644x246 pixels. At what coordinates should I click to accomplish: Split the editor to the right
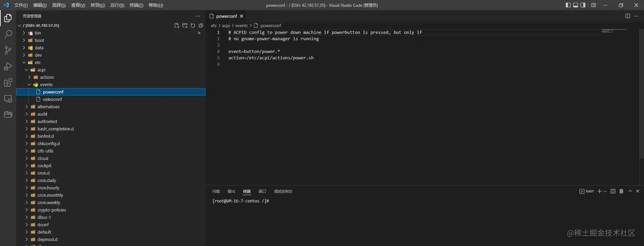(627, 16)
